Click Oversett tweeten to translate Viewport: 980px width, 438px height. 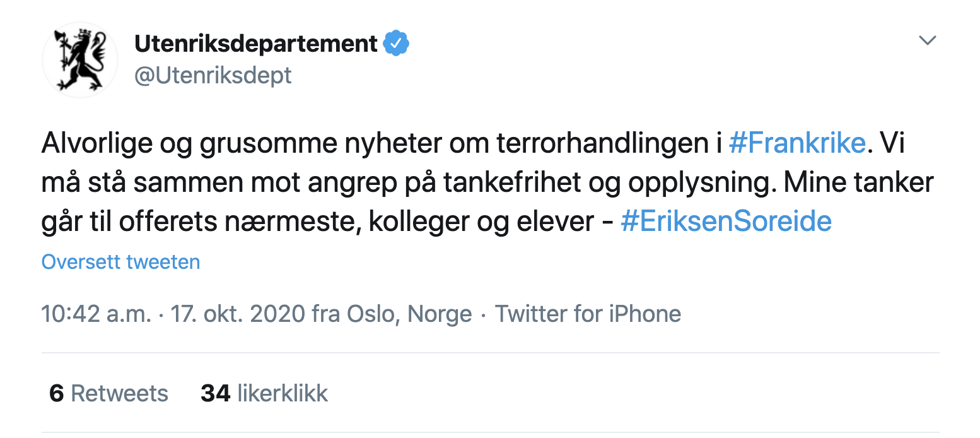(x=120, y=262)
